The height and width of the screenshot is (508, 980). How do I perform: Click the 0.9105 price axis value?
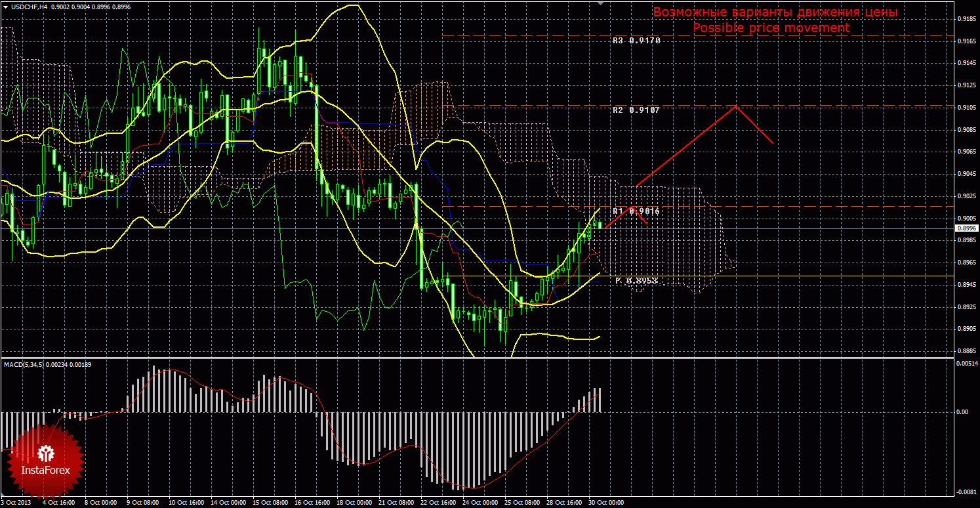967,108
